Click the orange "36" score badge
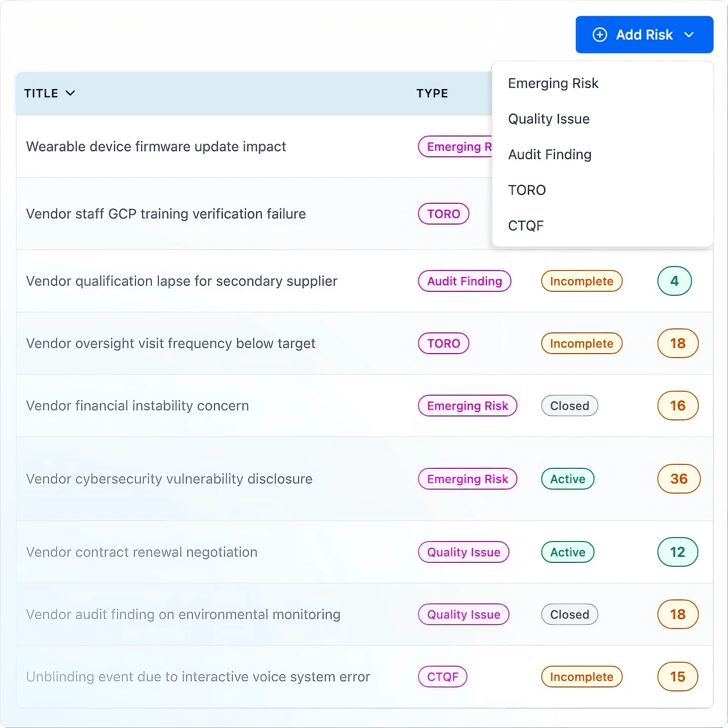The image size is (728, 728). tap(678, 479)
